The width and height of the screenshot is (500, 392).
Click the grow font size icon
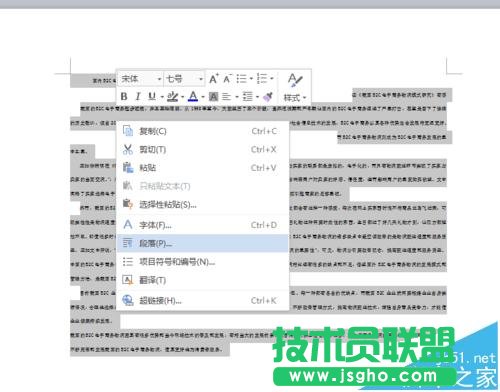[x=214, y=79]
